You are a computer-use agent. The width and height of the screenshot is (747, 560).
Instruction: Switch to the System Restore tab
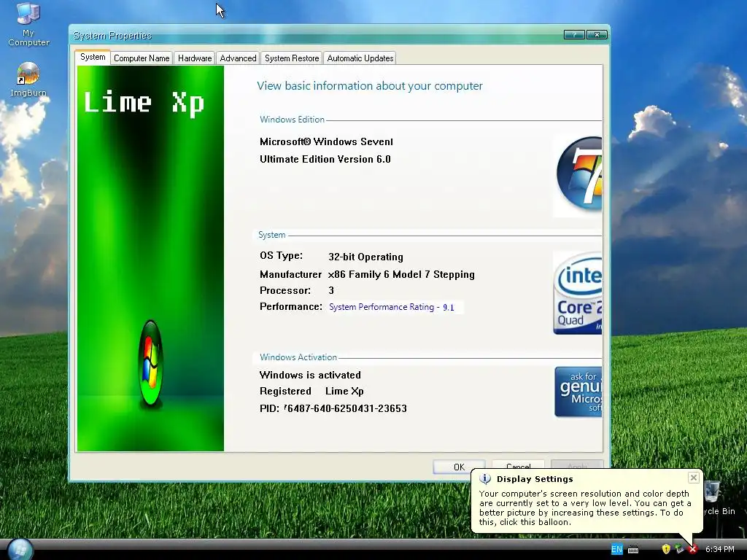pyautogui.click(x=292, y=58)
